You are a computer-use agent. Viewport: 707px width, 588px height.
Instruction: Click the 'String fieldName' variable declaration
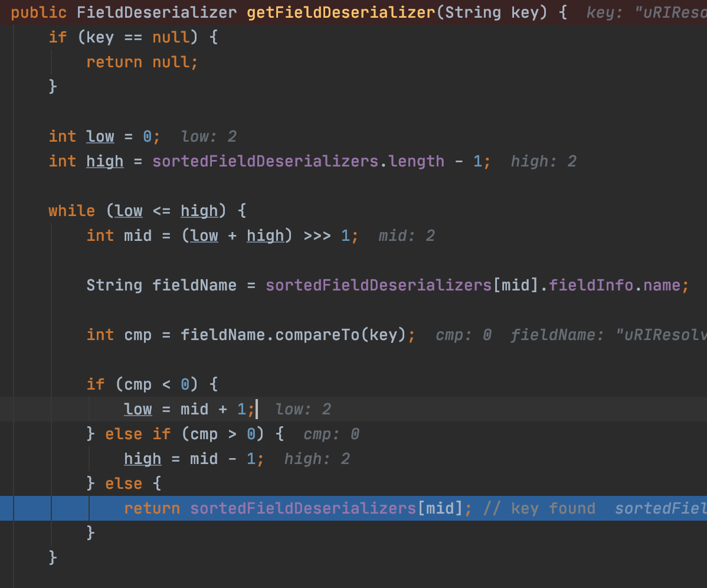161,286
